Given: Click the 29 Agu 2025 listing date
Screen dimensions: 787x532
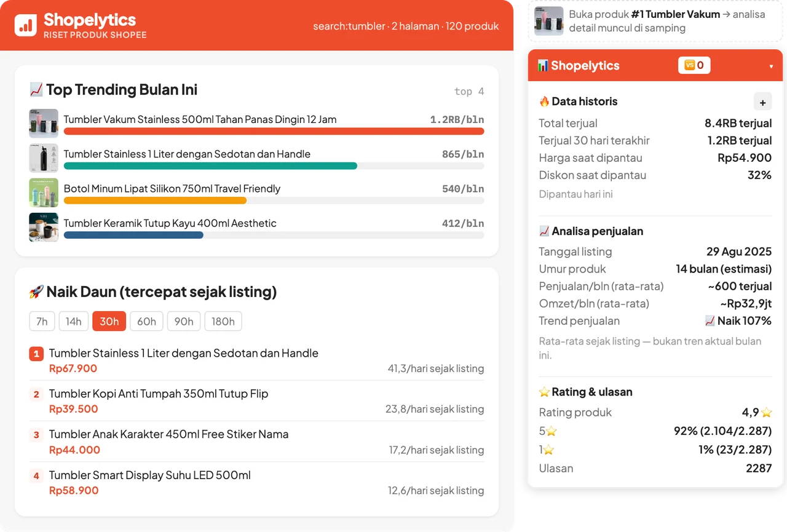Looking at the screenshot, I should tap(739, 252).
